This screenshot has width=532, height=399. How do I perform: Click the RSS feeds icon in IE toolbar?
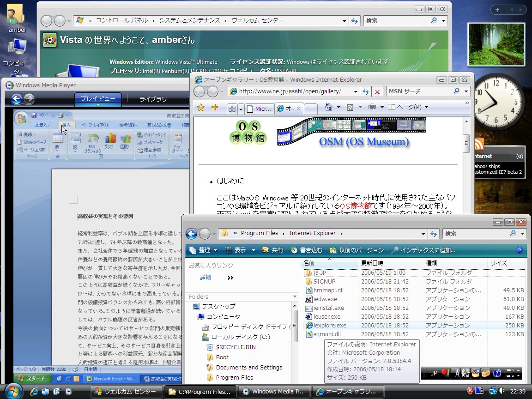click(x=350, y=107)
